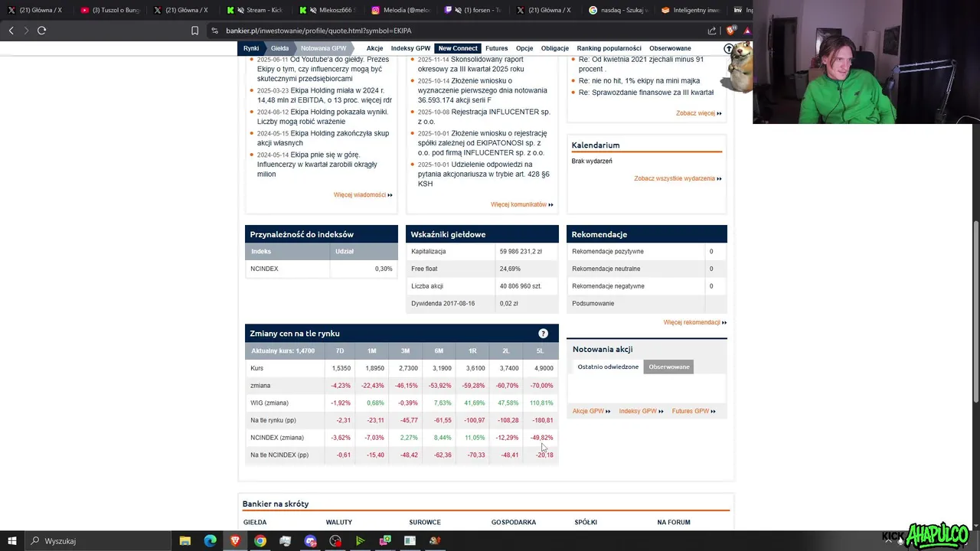Select the Ostatnio odwiedzone tab
The height and width of the screenshot is (551, 980).
point(608,367)
